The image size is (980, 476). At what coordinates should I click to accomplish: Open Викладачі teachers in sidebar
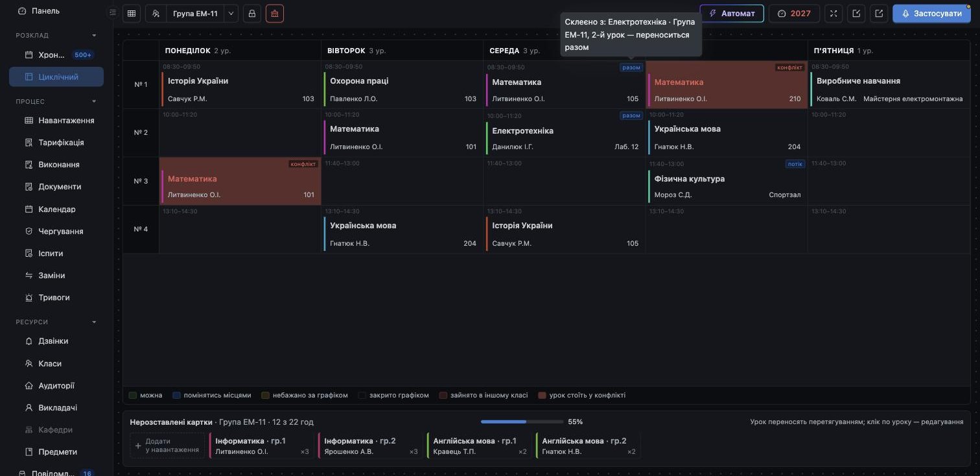point(56,408)
